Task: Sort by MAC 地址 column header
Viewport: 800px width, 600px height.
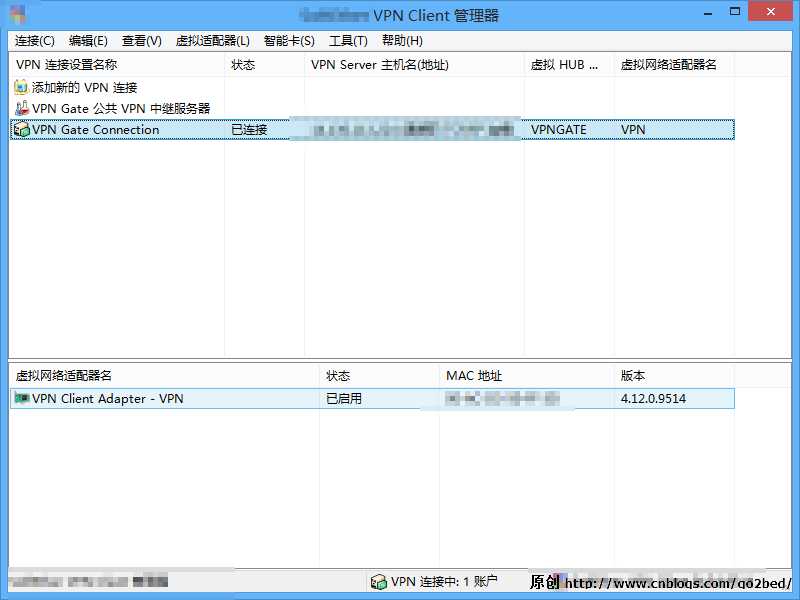Action: click(x=527, y=376)
